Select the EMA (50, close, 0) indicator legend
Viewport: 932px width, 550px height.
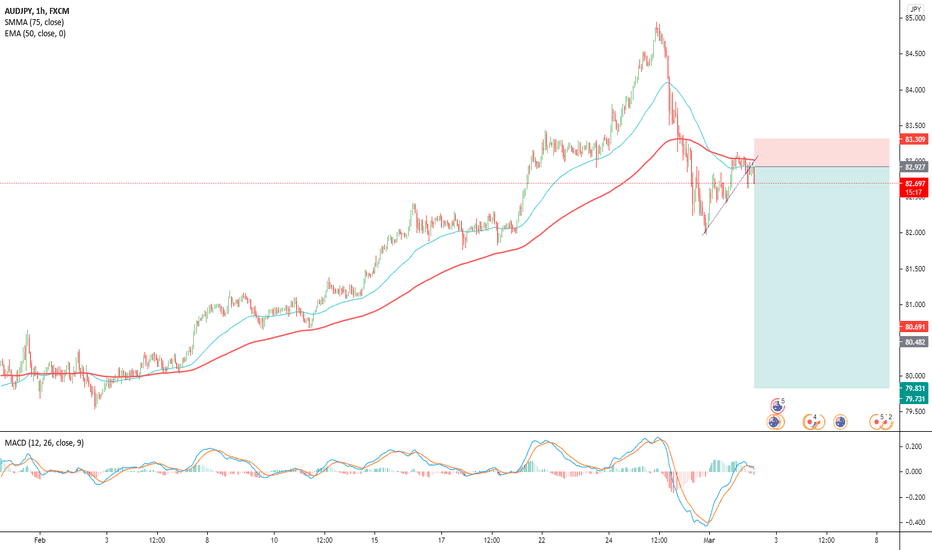35,33
